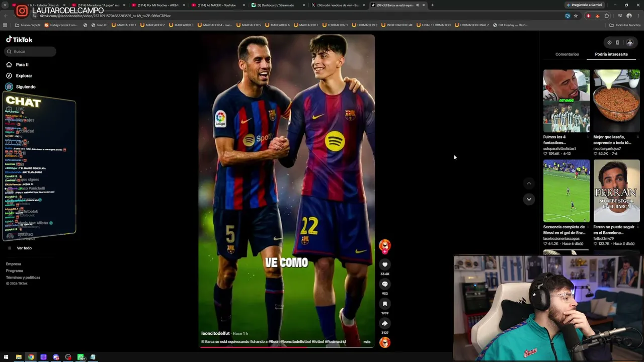Open more options on the Mejor que lasaña video
This screenshot has width=644, height=362.
click(638, 137)
